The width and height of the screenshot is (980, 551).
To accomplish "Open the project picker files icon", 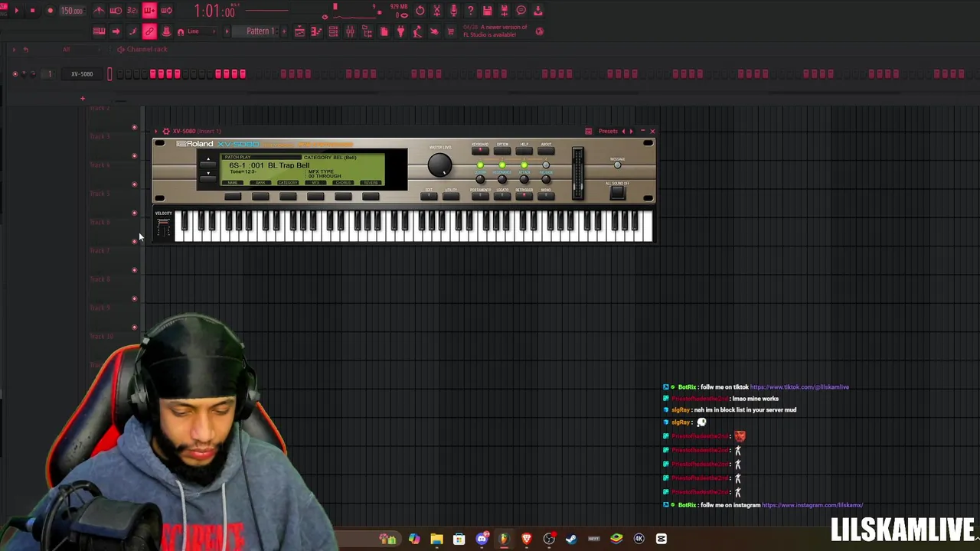I will 384,31.
